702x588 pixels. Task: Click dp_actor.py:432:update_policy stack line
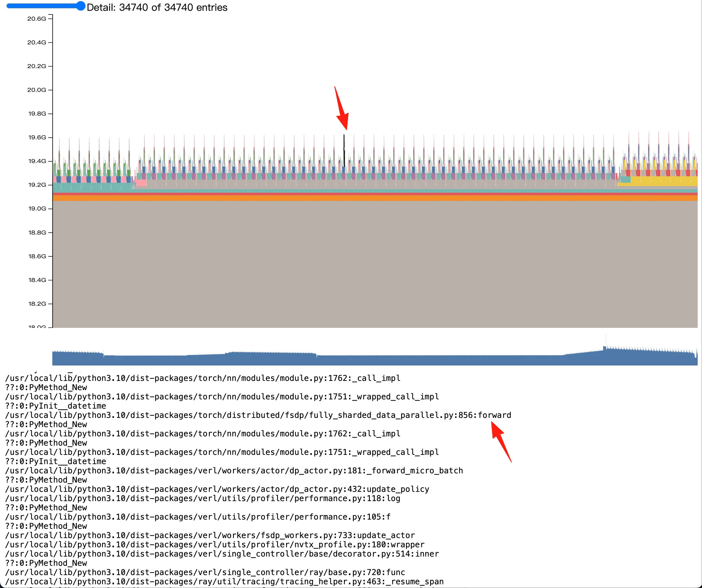217,489
